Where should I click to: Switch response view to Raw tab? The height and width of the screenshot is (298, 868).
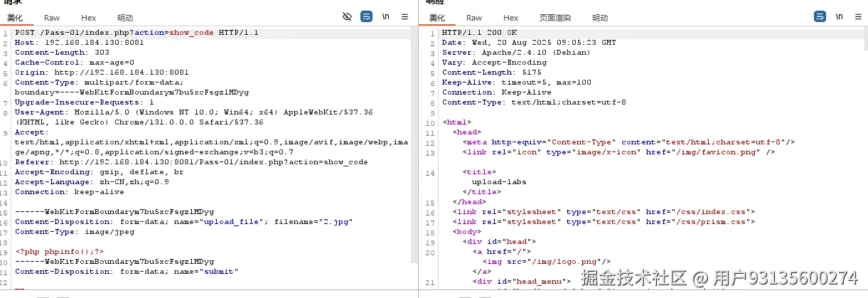click(474, 18)
